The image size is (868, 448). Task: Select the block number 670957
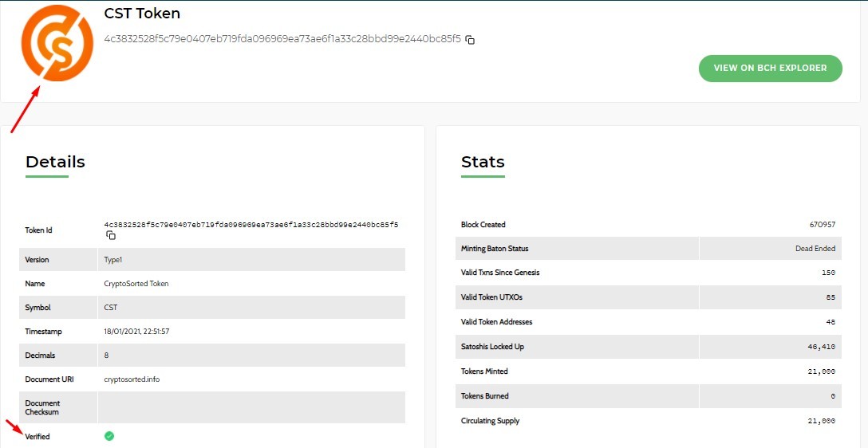tap(822, 225)
